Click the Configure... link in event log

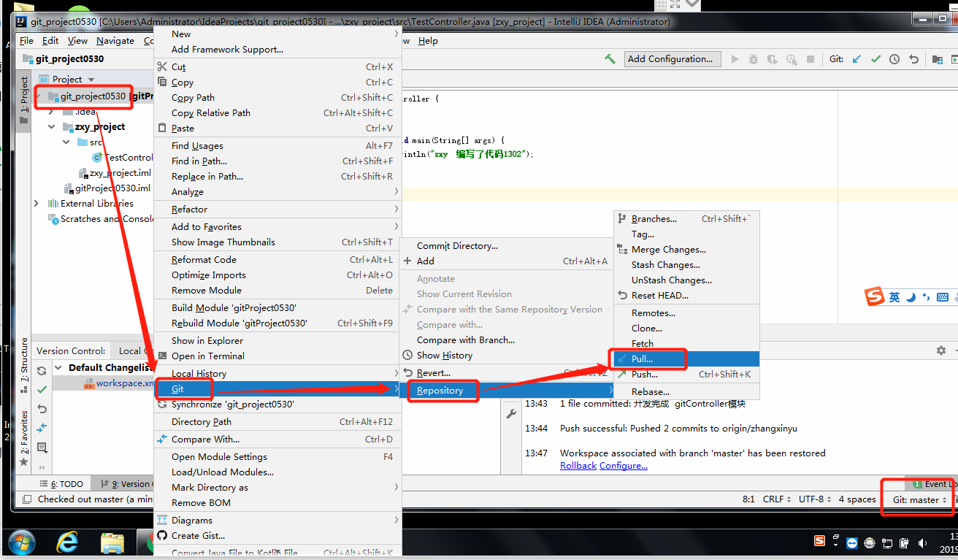(624, 466)
